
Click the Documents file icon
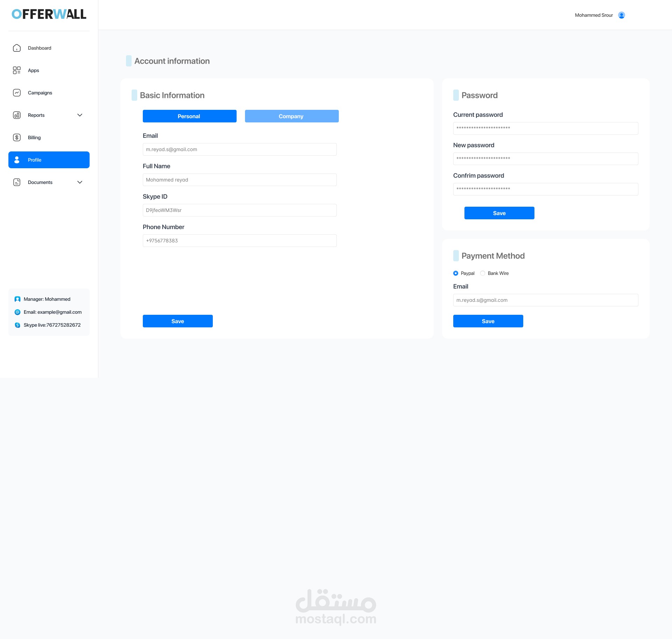[x=17, y=182]
